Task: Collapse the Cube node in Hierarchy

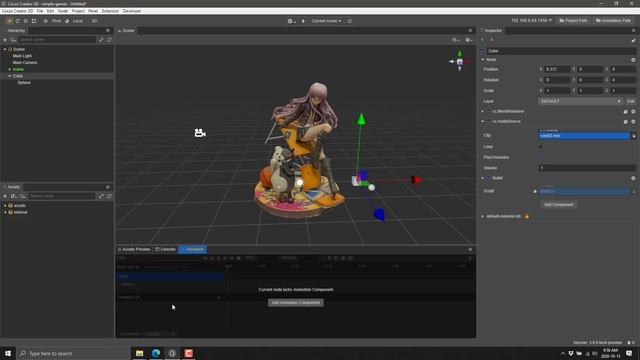Action: [10, 76]
